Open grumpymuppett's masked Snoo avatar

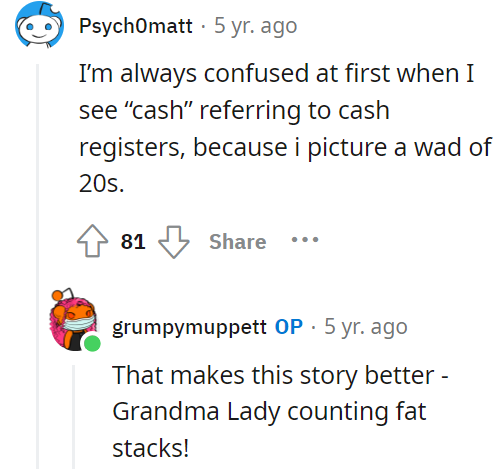click(74, 320)
